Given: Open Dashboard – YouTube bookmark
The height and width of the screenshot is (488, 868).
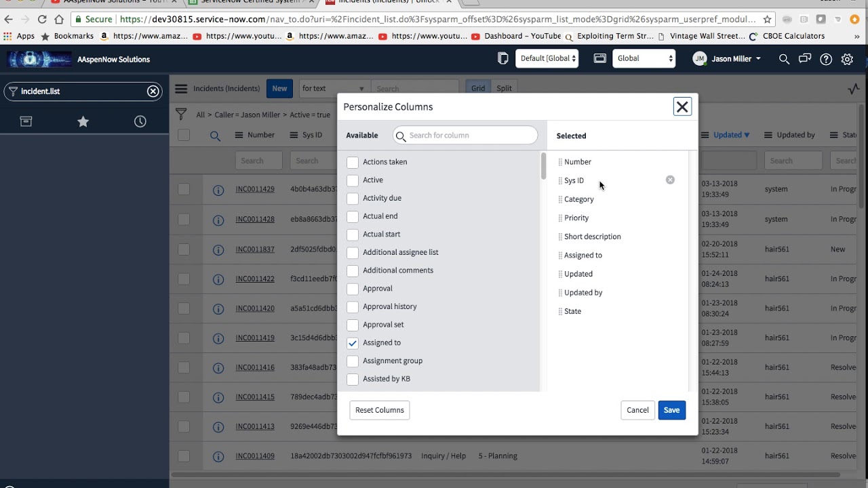Looking at the screenshot, I should click(516, 36).
